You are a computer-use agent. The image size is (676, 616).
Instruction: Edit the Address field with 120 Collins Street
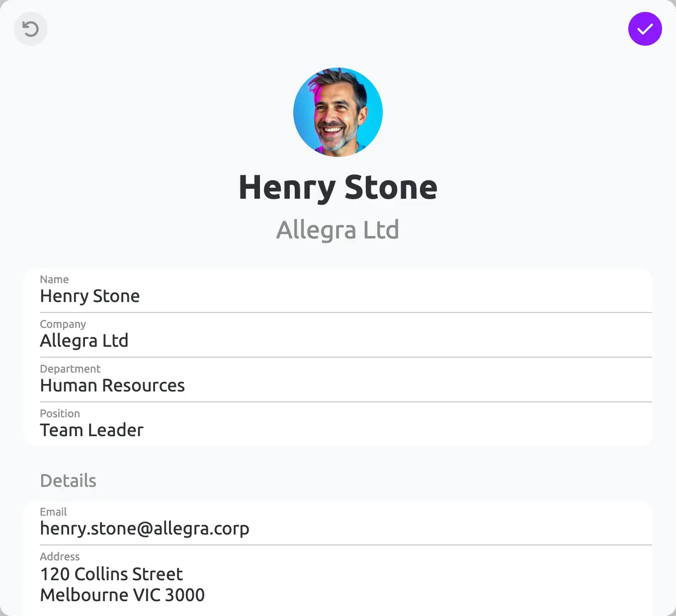[346, 578]
